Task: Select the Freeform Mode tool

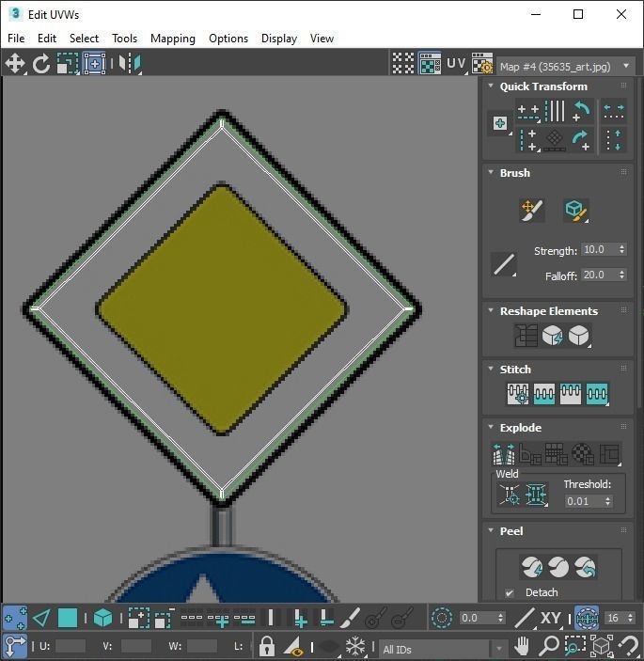Action: click(94, 64)
